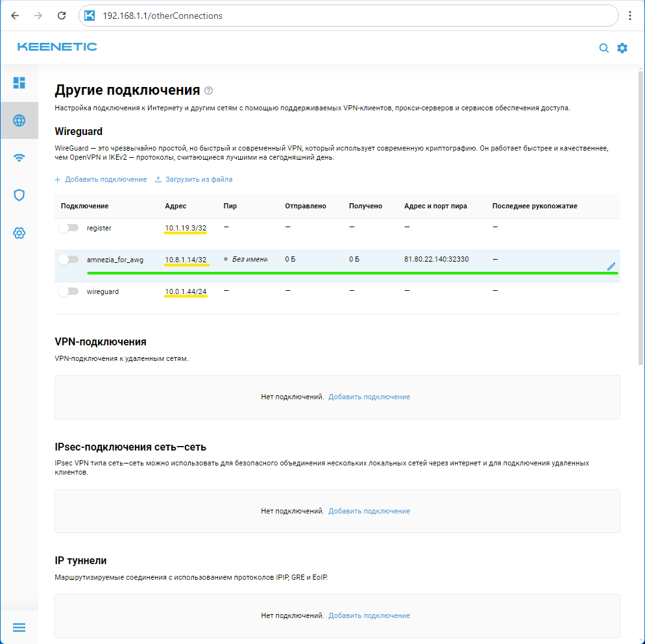Enable the register connection toggle
Screen dimensions: 645x644
click(68, 228)
